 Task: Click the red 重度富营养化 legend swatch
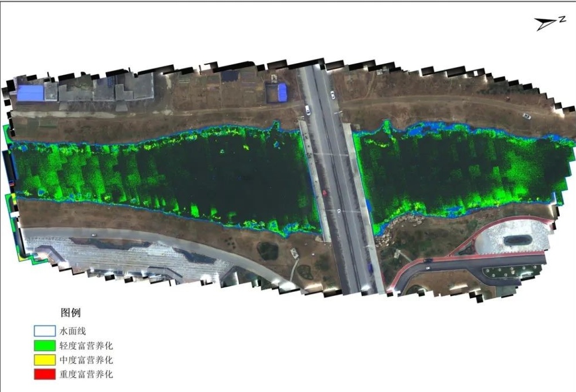click(x=45, y=374)
